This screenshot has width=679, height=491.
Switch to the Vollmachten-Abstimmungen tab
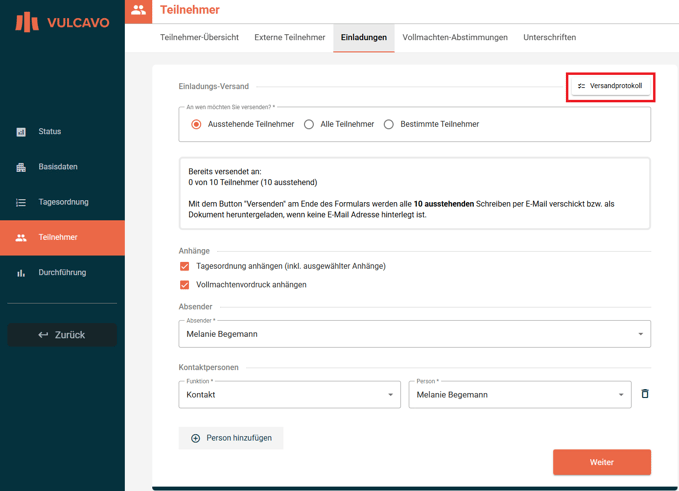tap(455, 38)
